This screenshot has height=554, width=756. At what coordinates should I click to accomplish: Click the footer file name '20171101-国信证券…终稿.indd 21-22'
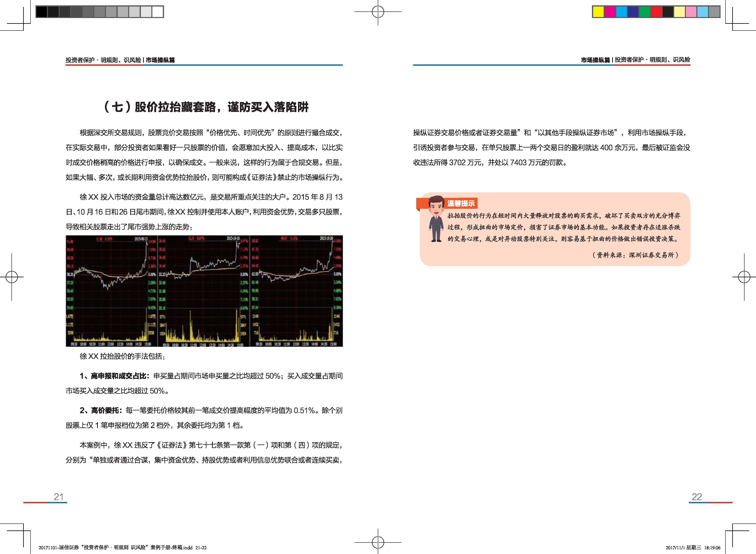click(122, 548)
